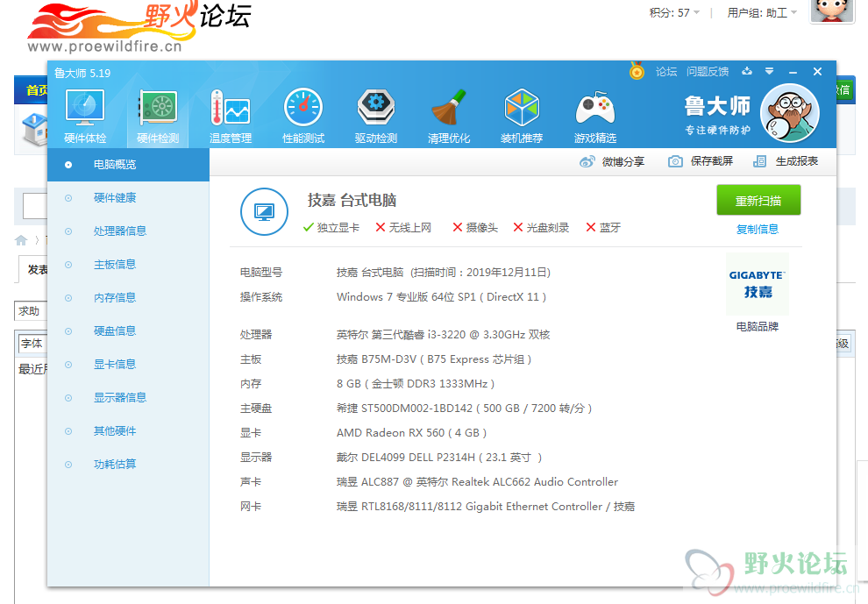The width and height of the screenshot is (868, 604).
Task: Click the memory 8 GB DDR3 text
Action: pyautogui.click(x=416, y=384)
